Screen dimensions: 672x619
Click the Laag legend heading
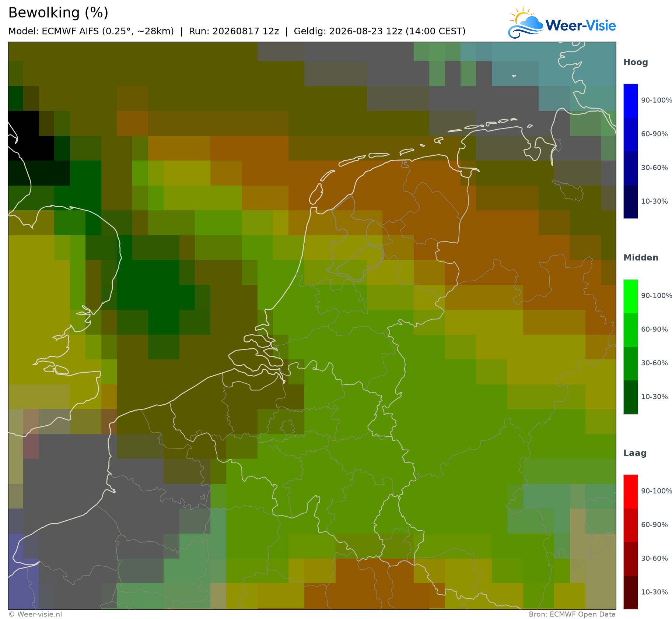[x=634, y=453]
